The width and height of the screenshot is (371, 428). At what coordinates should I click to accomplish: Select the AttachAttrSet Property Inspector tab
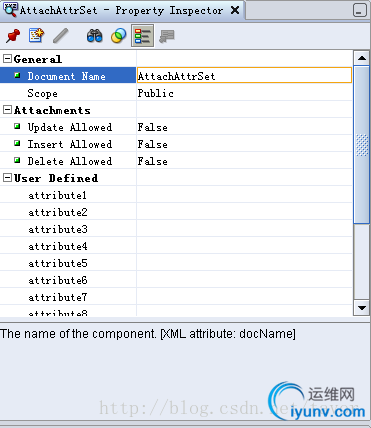121,11
